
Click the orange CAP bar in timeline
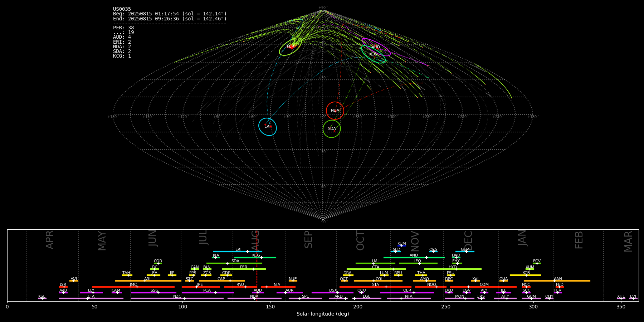coord(222,281)
